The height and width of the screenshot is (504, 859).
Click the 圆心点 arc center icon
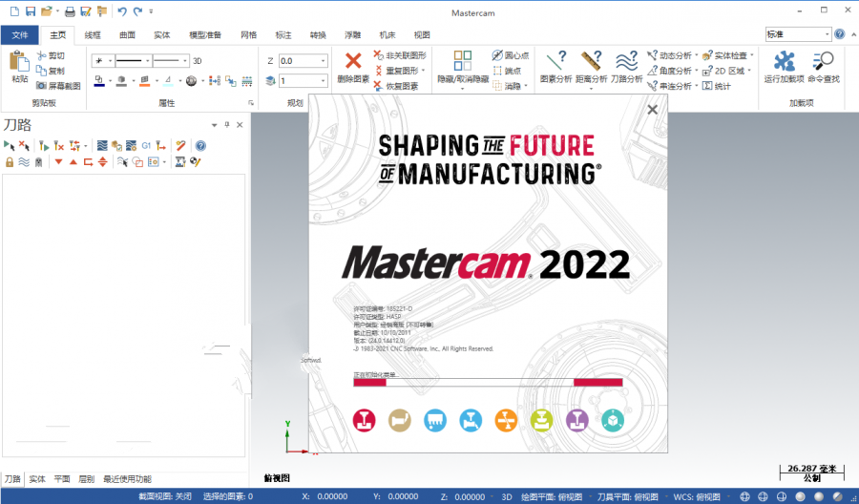497,55
